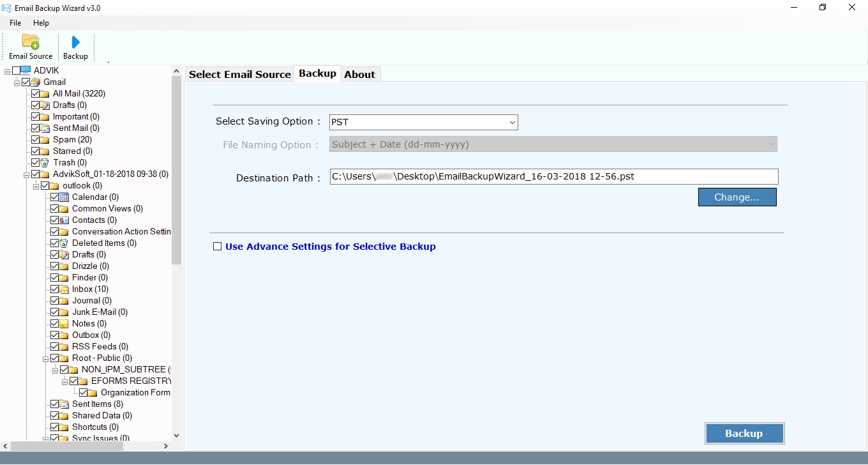The width and height of the screenshot is (868, 465).
Task: Collapse the ADVIK root tree node
Action: [x=7, y=70]
